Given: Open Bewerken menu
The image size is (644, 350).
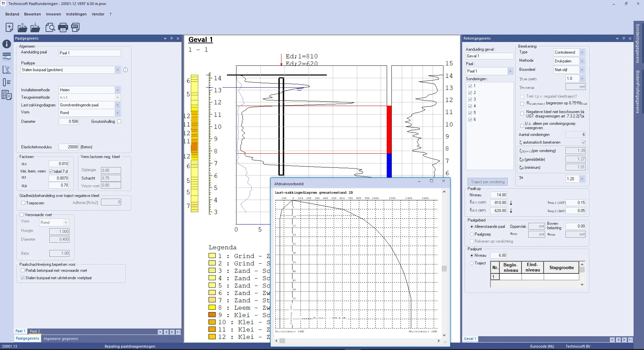Looking at the screenshot, I should (33, 14).
